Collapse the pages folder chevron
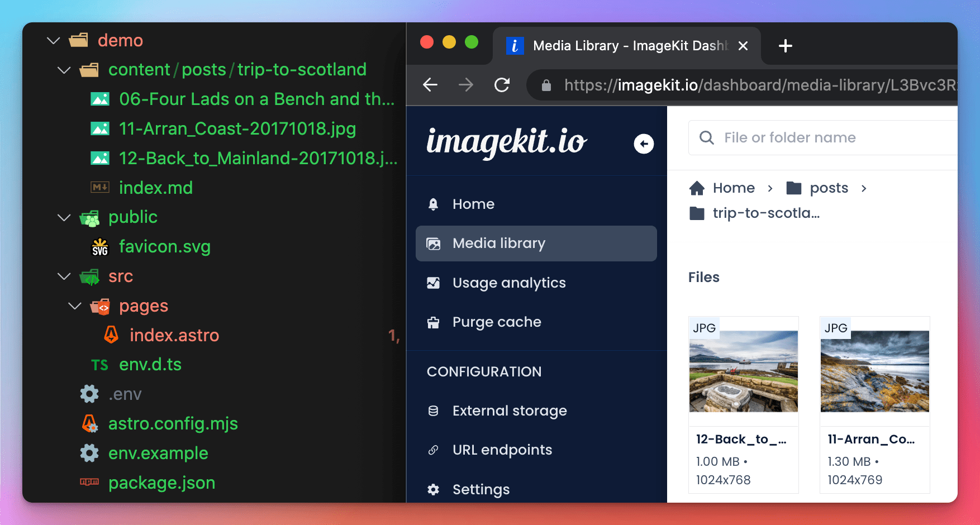This screenshot has height=525, width=980. tap(75, 306)
